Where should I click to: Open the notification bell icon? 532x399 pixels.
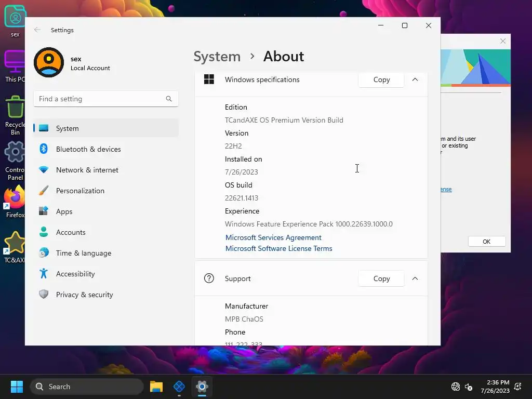(x=518, y=387)
